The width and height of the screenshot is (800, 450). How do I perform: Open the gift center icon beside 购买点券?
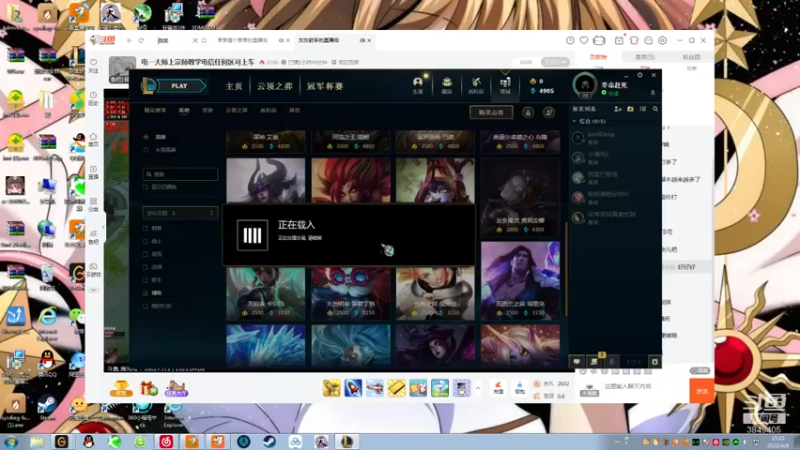528,112
